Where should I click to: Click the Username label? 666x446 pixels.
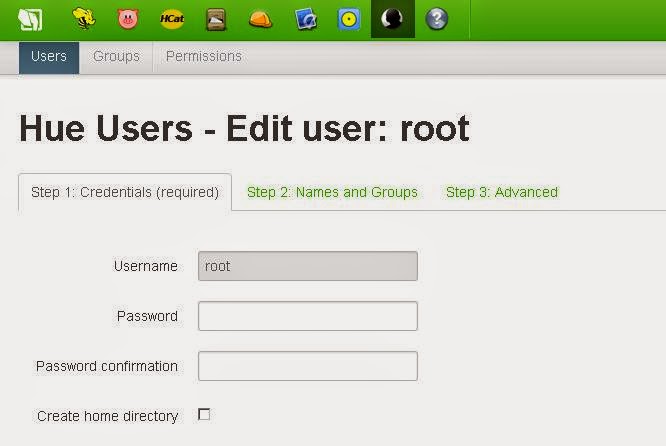146,266
